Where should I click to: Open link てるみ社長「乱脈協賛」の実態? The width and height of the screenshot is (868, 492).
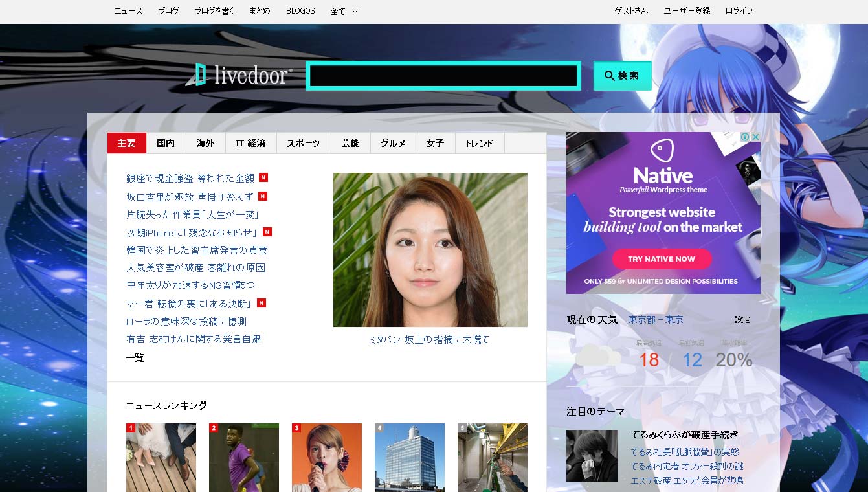click(685, 452)
